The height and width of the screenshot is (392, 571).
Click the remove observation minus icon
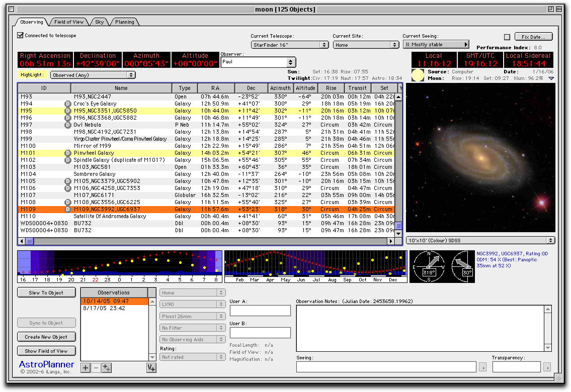click(96, 368)
